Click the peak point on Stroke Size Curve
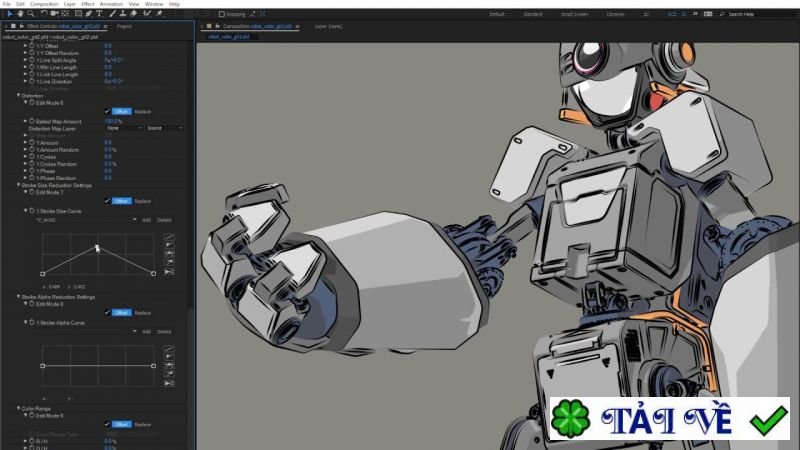This screenshot has width=800, height=450. pos(97,247)
